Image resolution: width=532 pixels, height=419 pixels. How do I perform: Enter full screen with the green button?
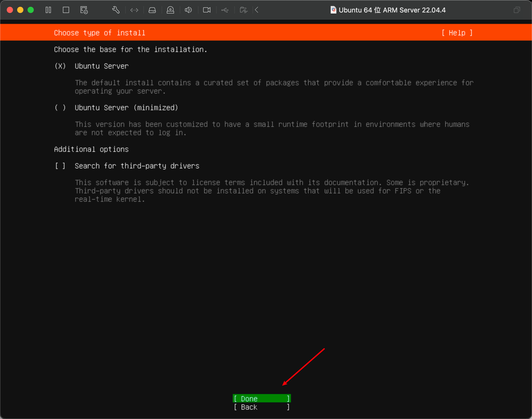click(31, 10)
